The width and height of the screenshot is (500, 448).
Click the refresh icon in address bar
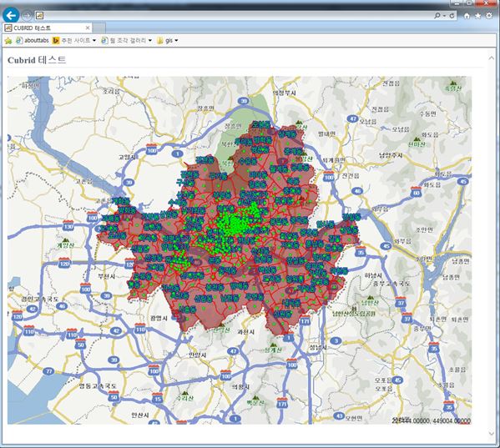tap(452, 15)
